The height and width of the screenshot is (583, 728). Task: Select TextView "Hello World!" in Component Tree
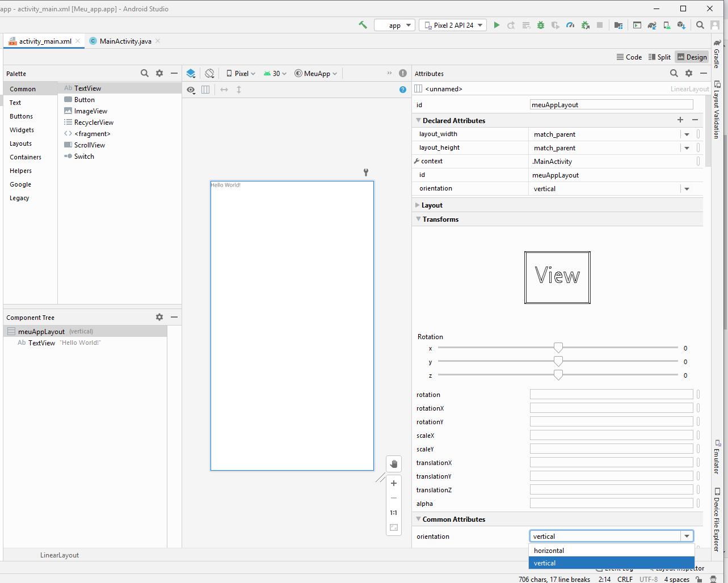pos(42,343)
